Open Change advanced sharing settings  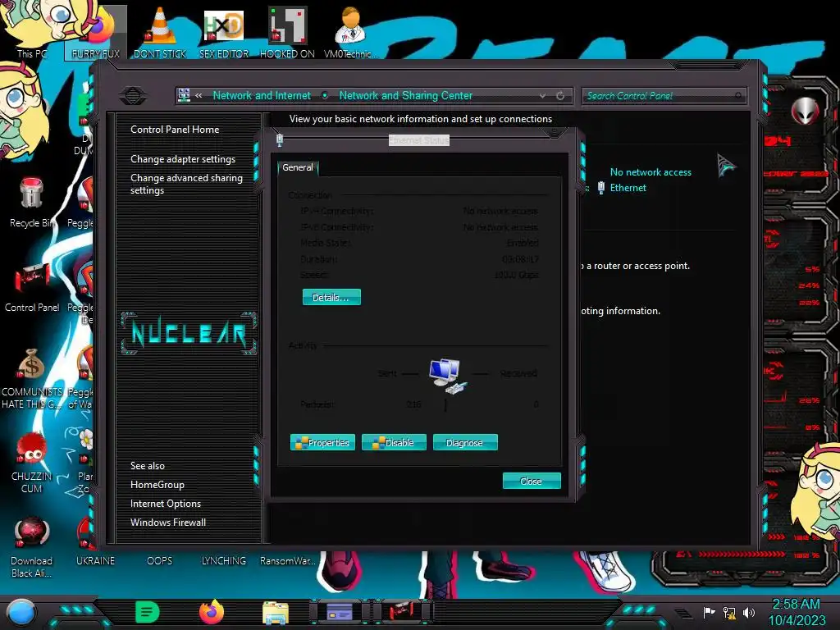186,184
